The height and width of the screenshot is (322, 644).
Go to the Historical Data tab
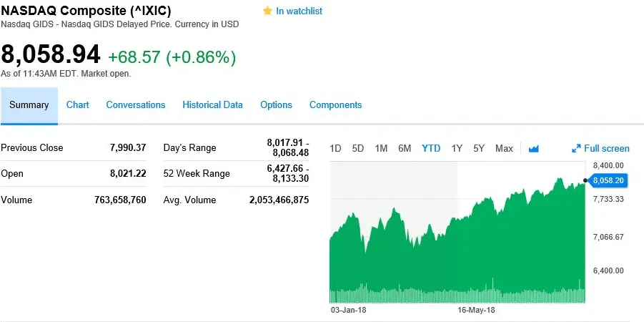click(212, 105)
